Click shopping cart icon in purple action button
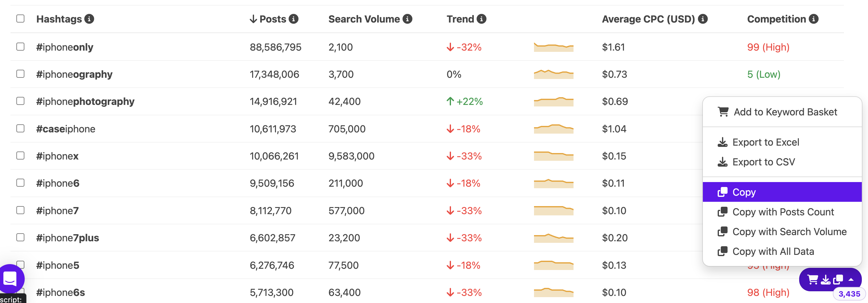Image resolution: width=868 pixels, height=303 pixels. (x=813, y=280)
